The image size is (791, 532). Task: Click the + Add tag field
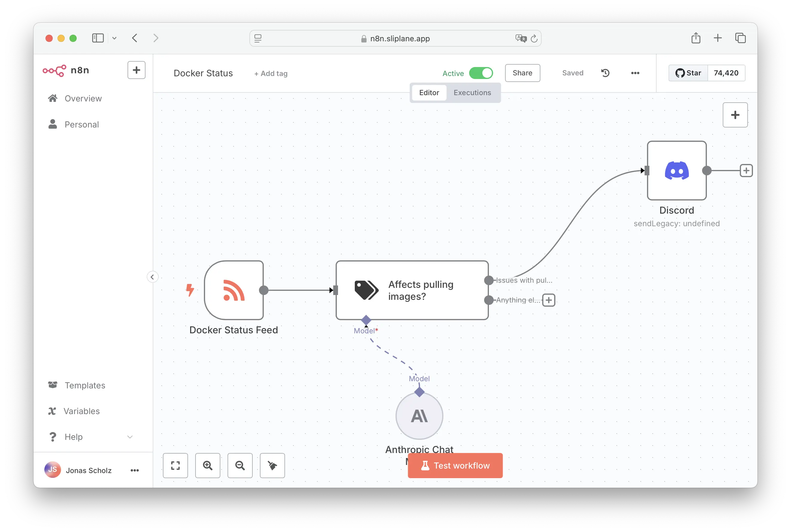[271, 74]
